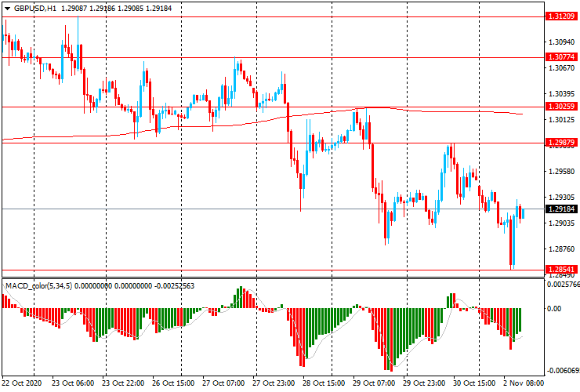Screen dimensions: 580x392
Task: Click the 26 Oct 15:00 time label
Action: 173,383
